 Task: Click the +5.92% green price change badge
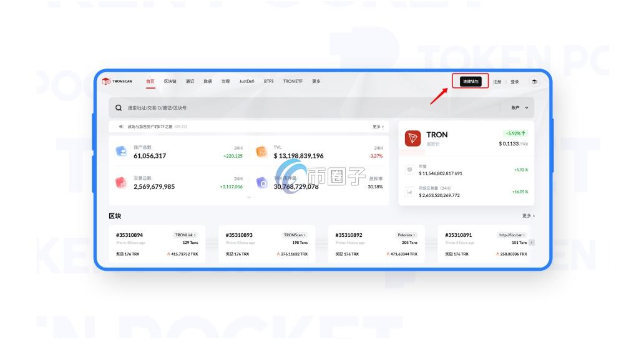pyautogui.click(x=515, y=133)
